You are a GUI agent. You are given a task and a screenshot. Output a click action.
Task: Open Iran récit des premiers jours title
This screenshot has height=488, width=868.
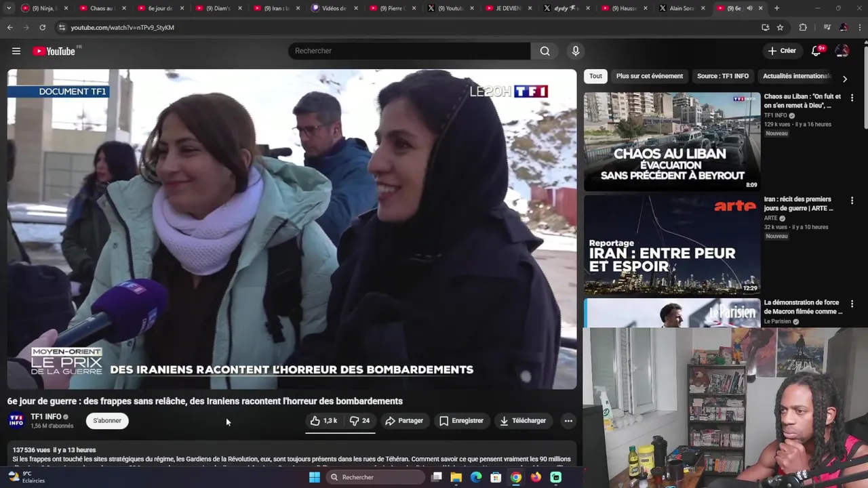coord(799,204)
